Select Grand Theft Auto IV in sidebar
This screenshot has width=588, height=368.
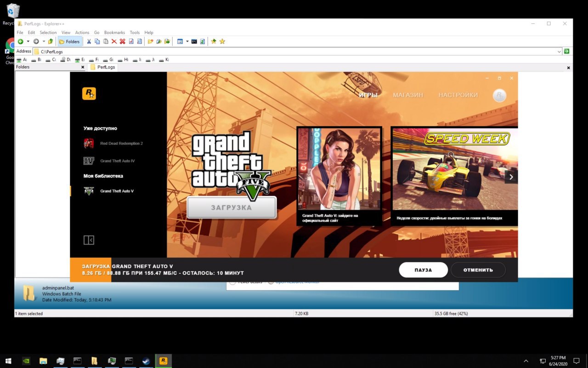pyautogui.click(x=109, y=161)
